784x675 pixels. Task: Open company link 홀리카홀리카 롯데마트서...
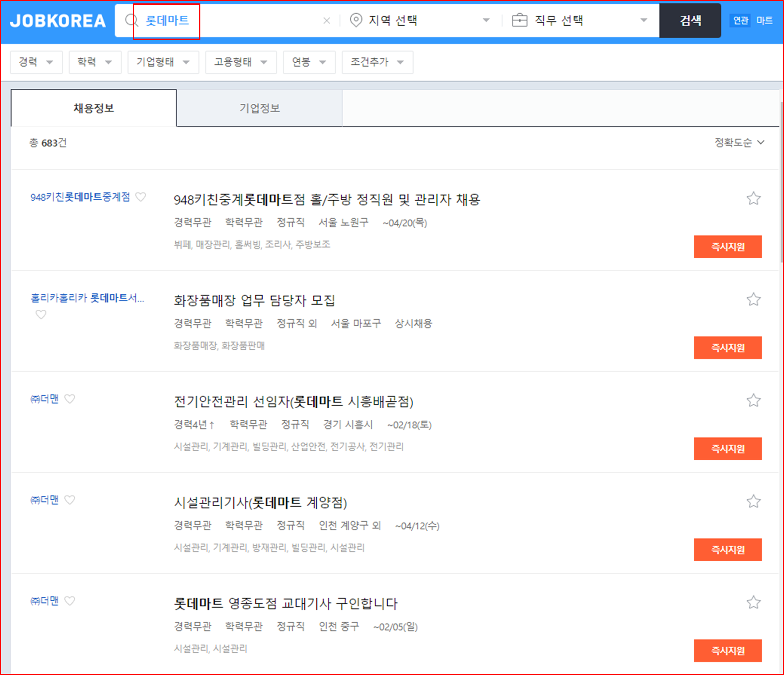pos(87,298)
